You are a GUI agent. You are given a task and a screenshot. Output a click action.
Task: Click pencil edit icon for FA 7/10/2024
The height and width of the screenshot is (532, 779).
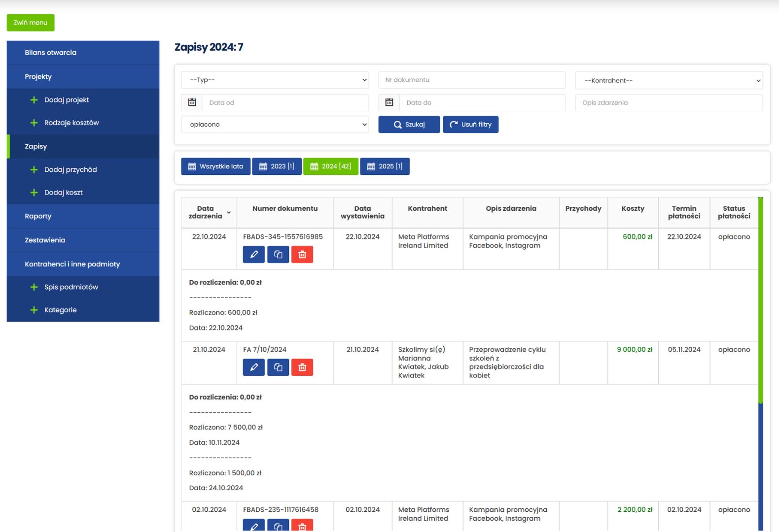(x=253, y=367)
